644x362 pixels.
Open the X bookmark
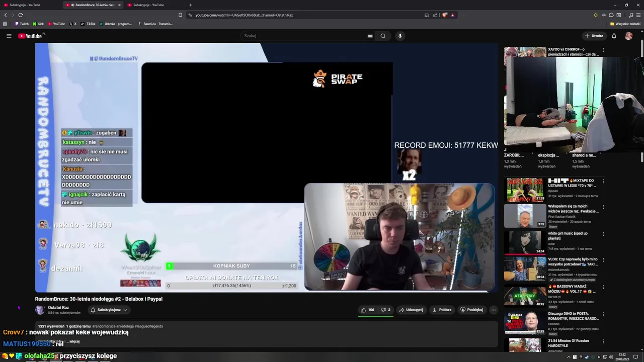73,24
